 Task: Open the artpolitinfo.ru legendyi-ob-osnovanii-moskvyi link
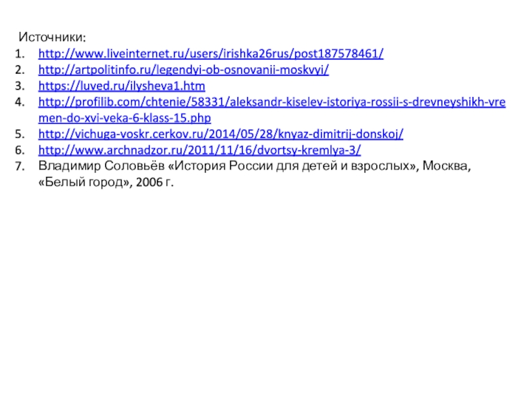pos(184,70)
